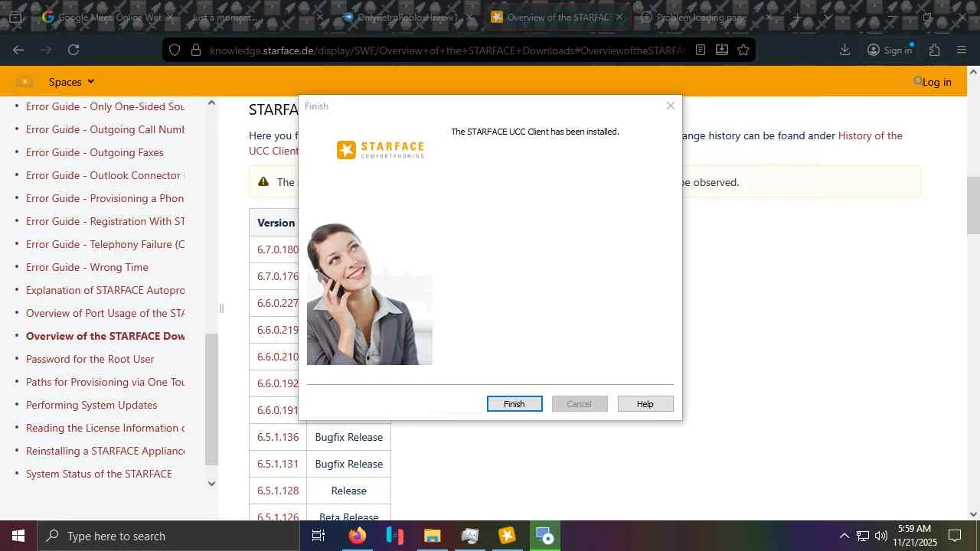Click the main page vertical scrollbar thumb
Viewport: 980px width, 551px height.
(973, 205)
